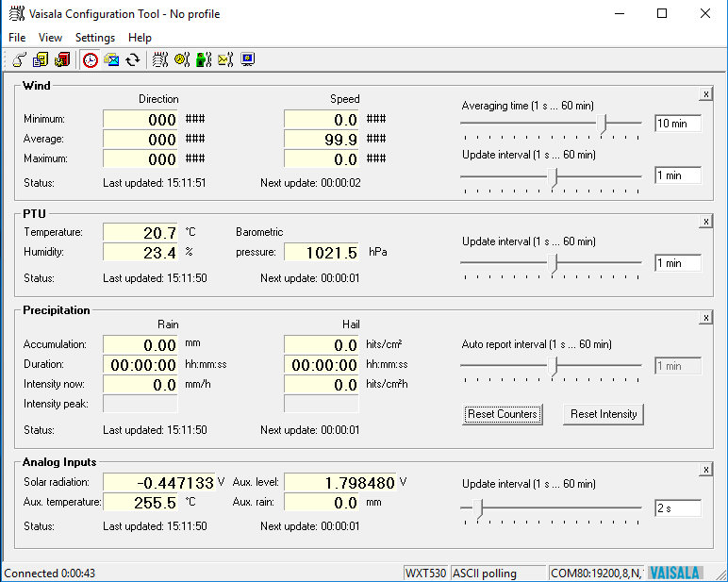This screenshot has width=728, height=582.
Task: Open the Help menu
Action: (x=140, y=38)
